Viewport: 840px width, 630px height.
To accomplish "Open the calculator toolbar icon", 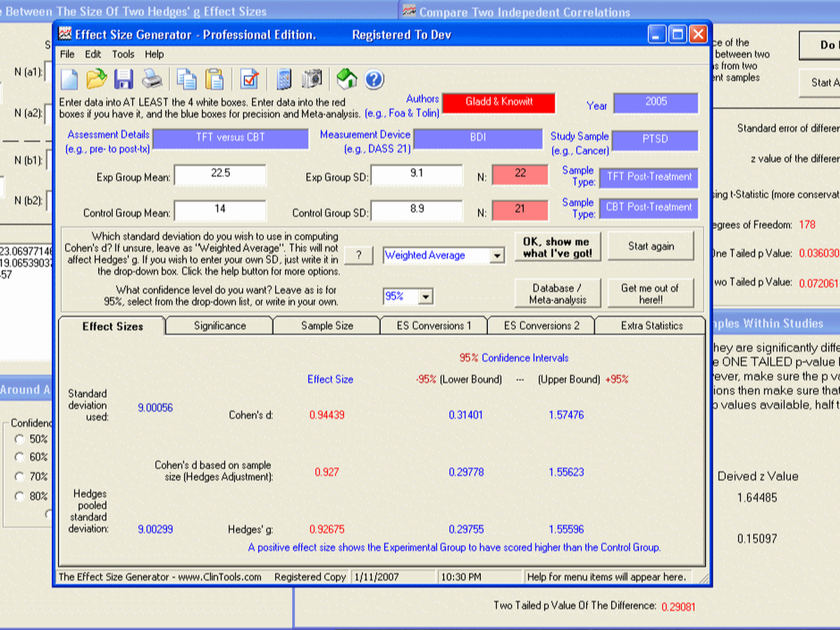I will pyautogui.click(x=284, y=79).
